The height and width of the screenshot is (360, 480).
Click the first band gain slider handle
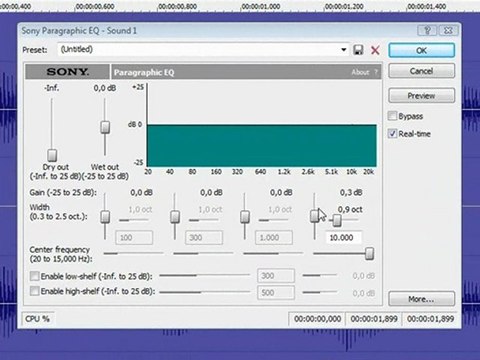click(x=105, y=217)
